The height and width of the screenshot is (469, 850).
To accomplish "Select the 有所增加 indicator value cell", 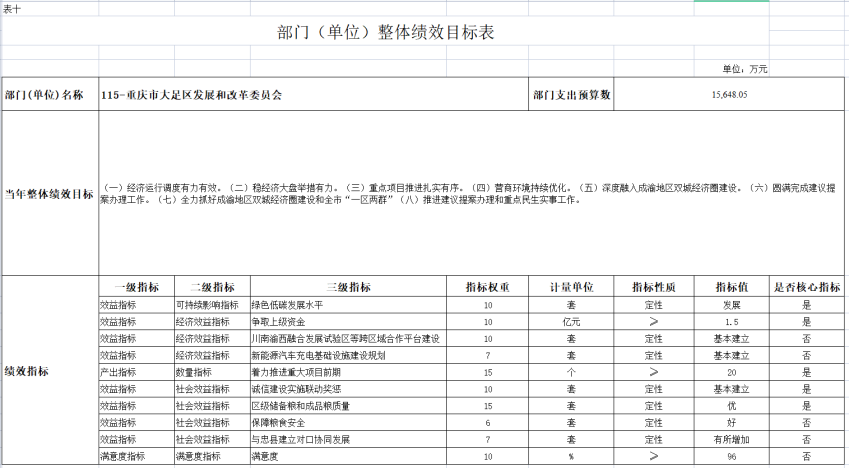I will tap(731, 440).
